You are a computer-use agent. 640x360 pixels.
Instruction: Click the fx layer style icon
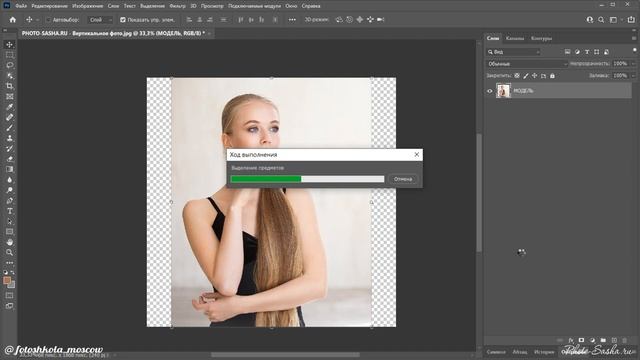pyautogui.click(x=571, y=340)
